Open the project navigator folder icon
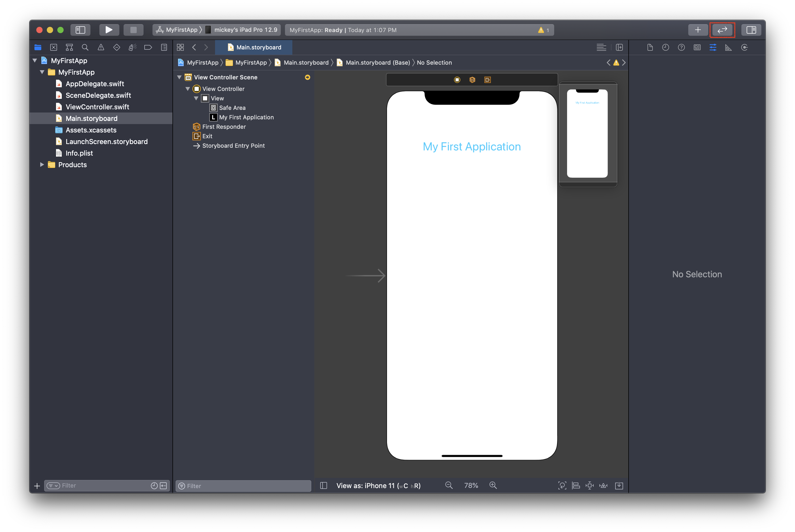This screenshot has width=795, height=532. 38,47
